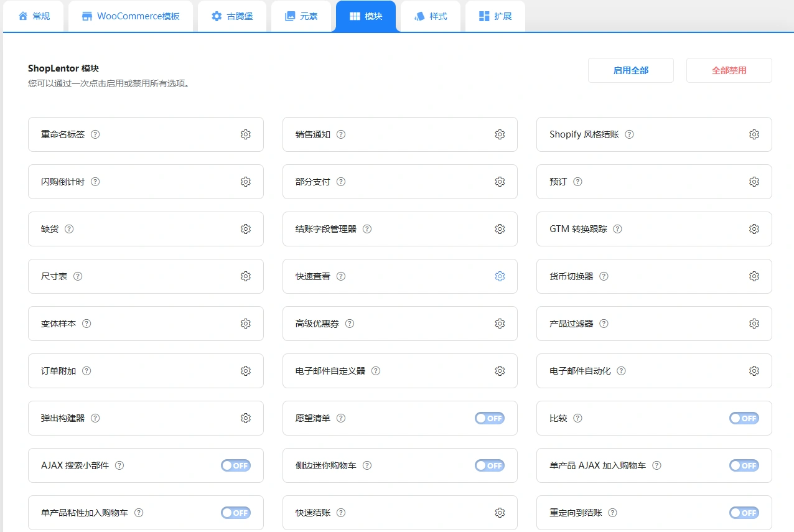This screenshot has width=794, height=532.
Task: Click the help icon next to 缺货
Action: tap(70, 228)
